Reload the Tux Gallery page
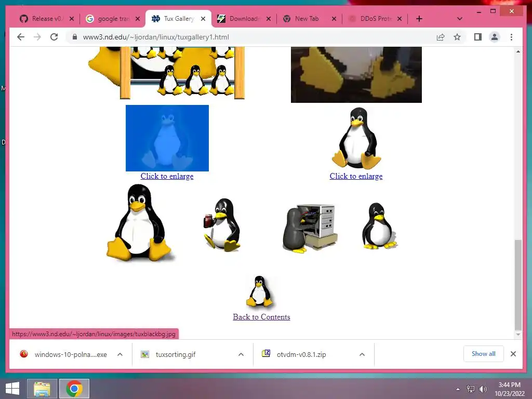Viewport: 532px width, 399px height. click(x=54, y=37)
